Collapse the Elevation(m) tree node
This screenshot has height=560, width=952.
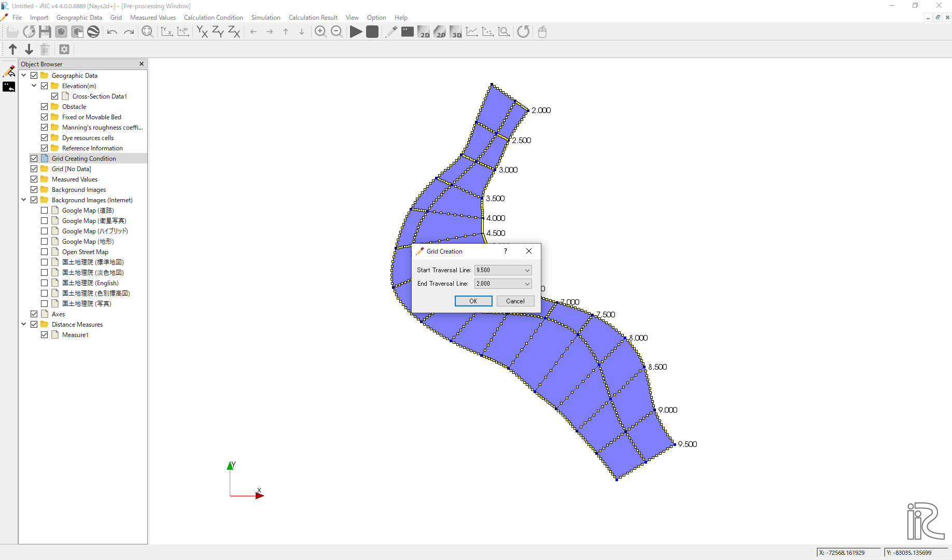click(x=34, y=86)
